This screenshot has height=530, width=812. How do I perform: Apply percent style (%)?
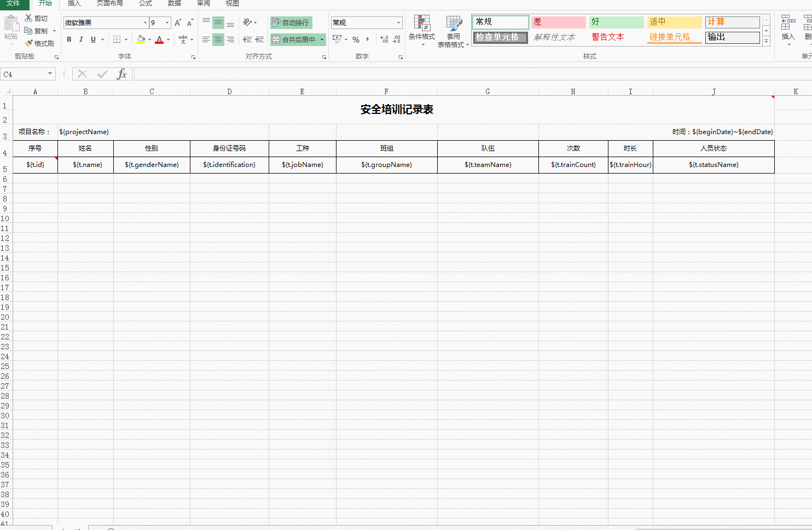(x=356, y=39)
